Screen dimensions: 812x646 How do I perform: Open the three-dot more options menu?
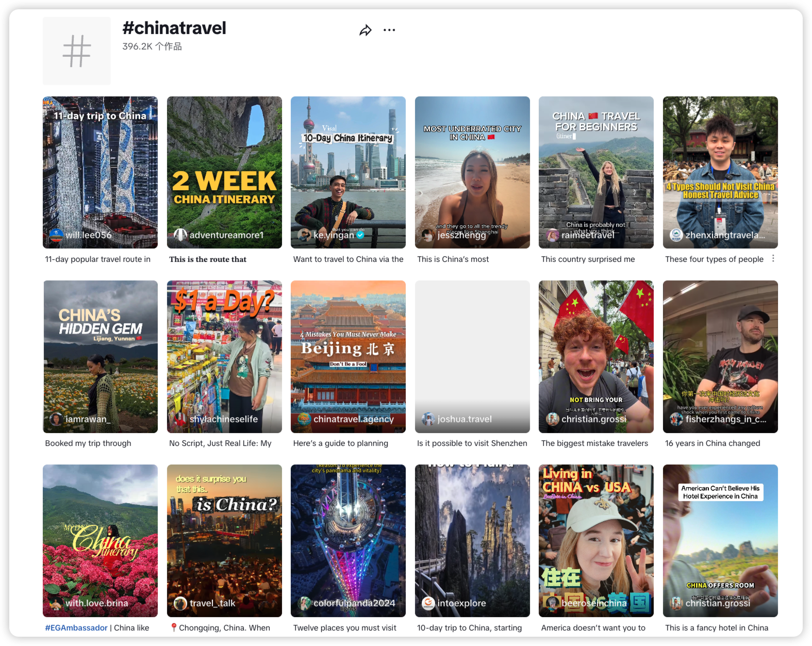click(x=389, y=30)
